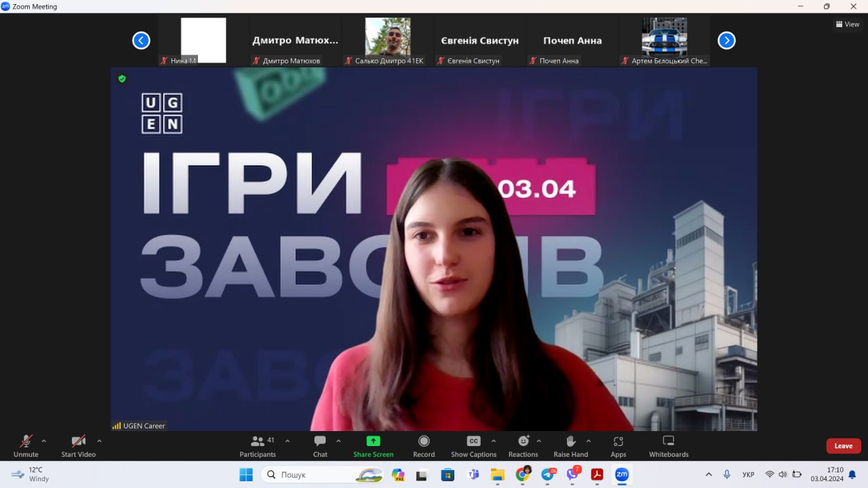
Task: Switch to Google Chrome on taskbar
Action: coord(523,474)
